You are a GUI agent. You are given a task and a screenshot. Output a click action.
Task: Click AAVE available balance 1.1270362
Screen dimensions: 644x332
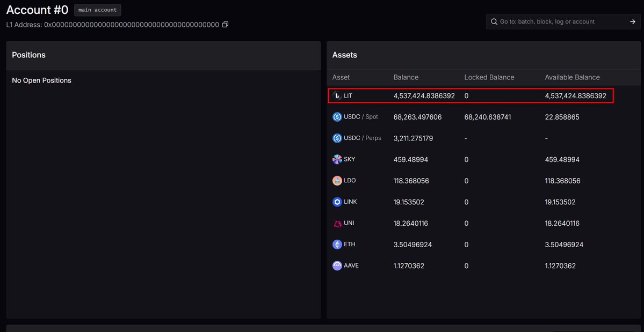pos(560,266)
